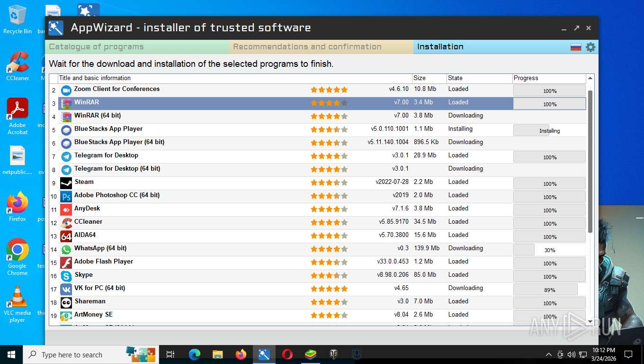Click the VK for PC icon
The width and height of the screenshot is (644, 364).
[x=66, y=289]
